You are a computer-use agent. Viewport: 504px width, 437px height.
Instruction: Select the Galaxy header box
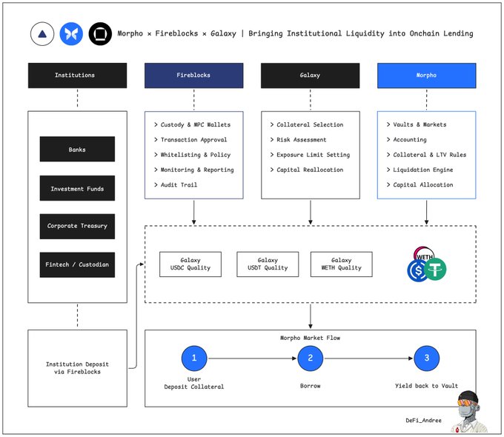point(310,76)
